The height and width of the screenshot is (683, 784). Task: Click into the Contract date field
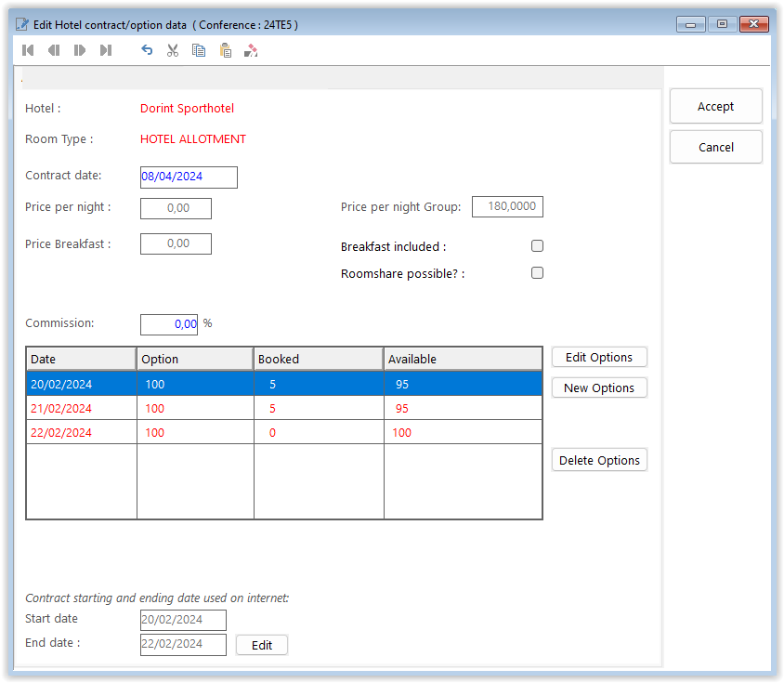pyautogui.click(x=189, y=177)
